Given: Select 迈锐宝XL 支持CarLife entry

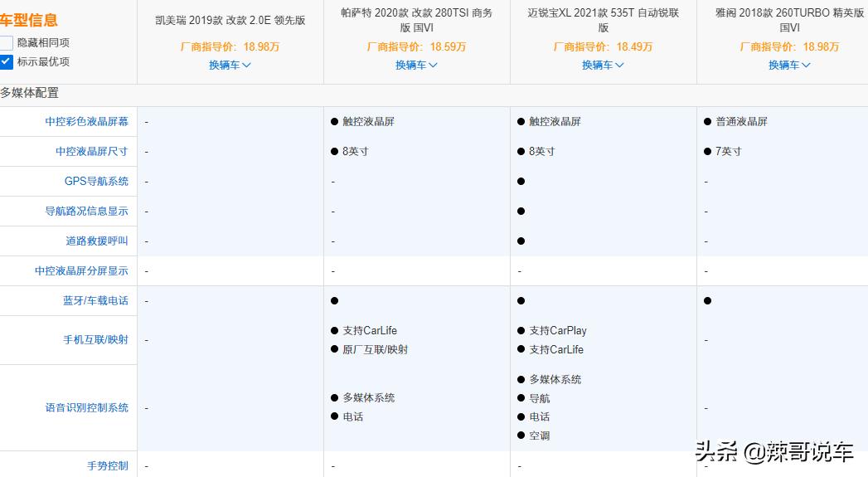Looking at the screenshot, I should 550,349.
